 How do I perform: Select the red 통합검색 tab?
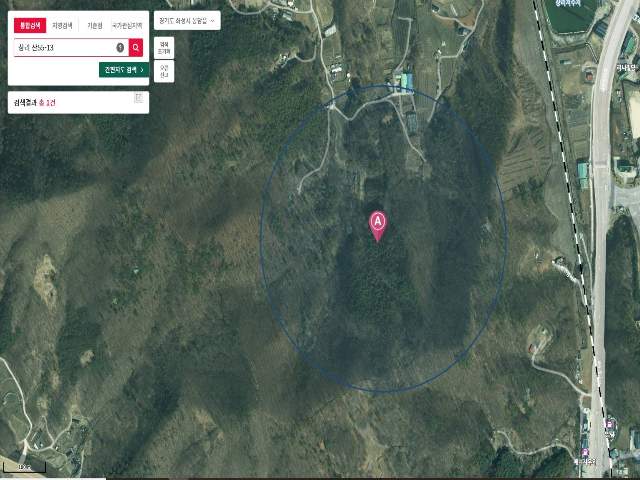[30, 25]
